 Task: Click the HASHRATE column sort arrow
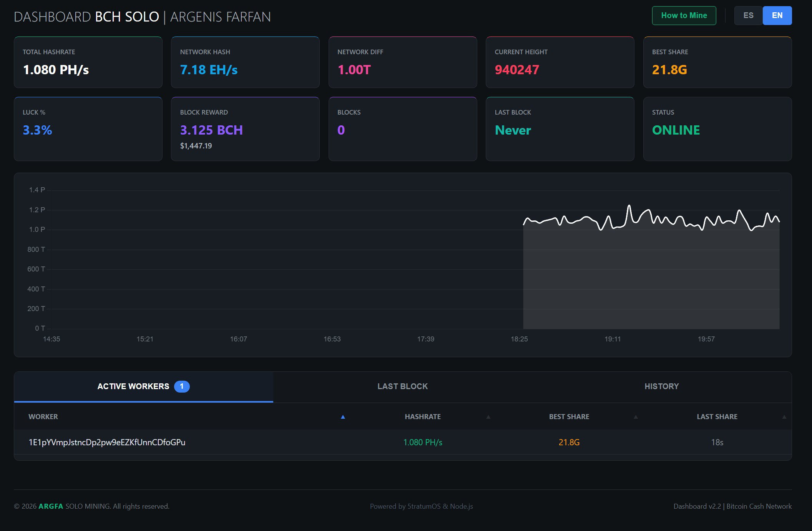click(x=488, y=417)
